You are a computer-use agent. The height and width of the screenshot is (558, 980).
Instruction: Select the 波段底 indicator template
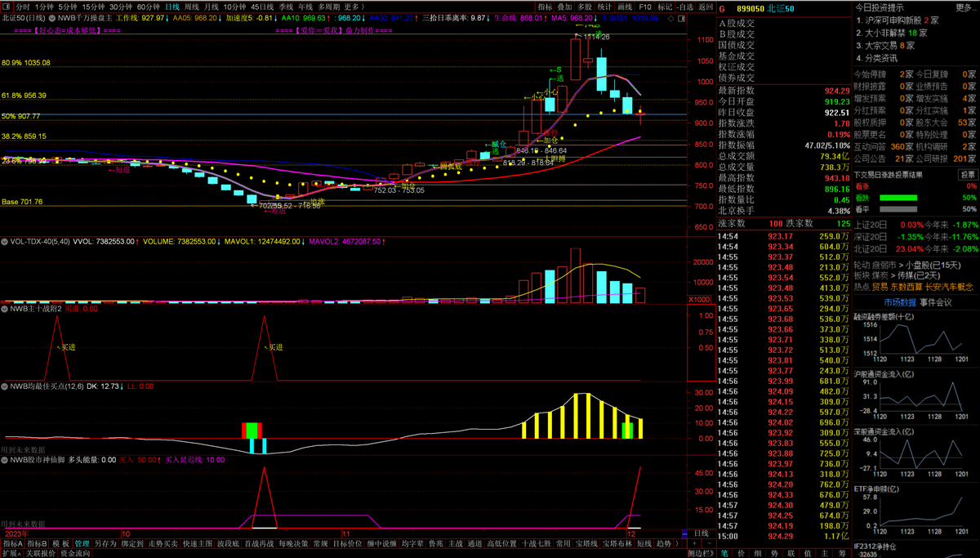(225, 543)
